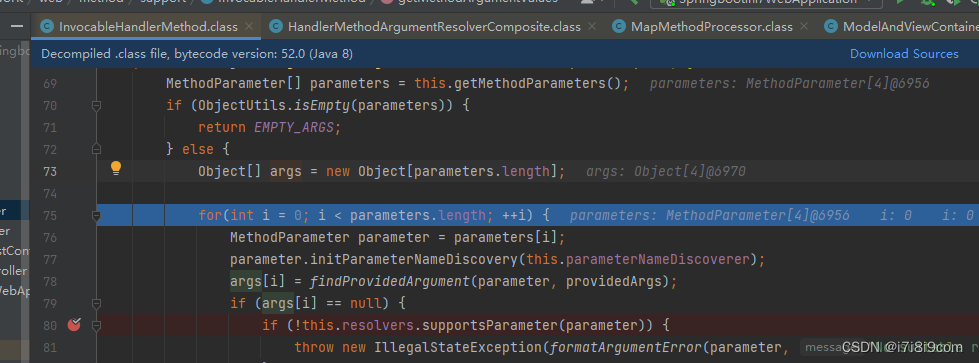The image size is (979, 363).
Task: Click line number 73 in the gutter
Action: click(x=49, y=171)
